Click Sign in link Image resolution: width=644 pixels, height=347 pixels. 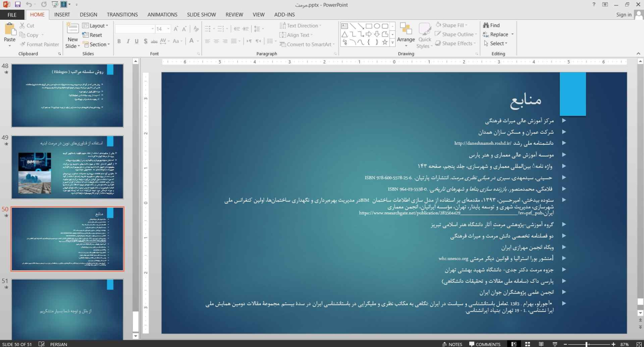coord(624,15)
